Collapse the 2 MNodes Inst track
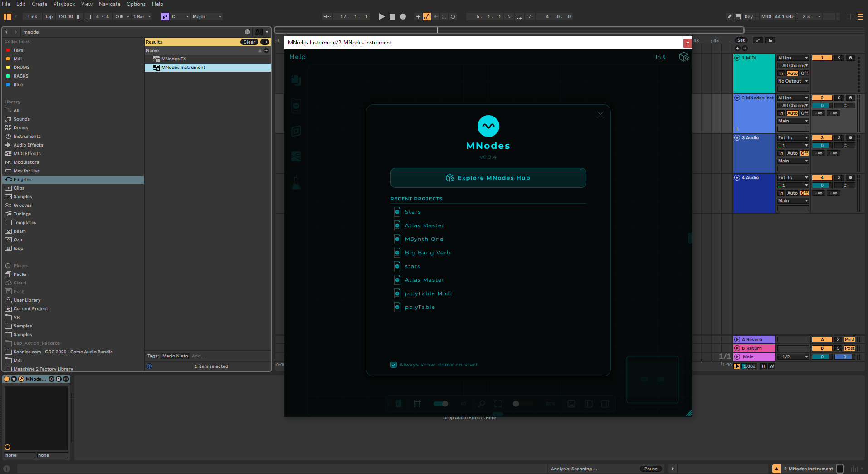The image size is (868, 474). [737, 98]
